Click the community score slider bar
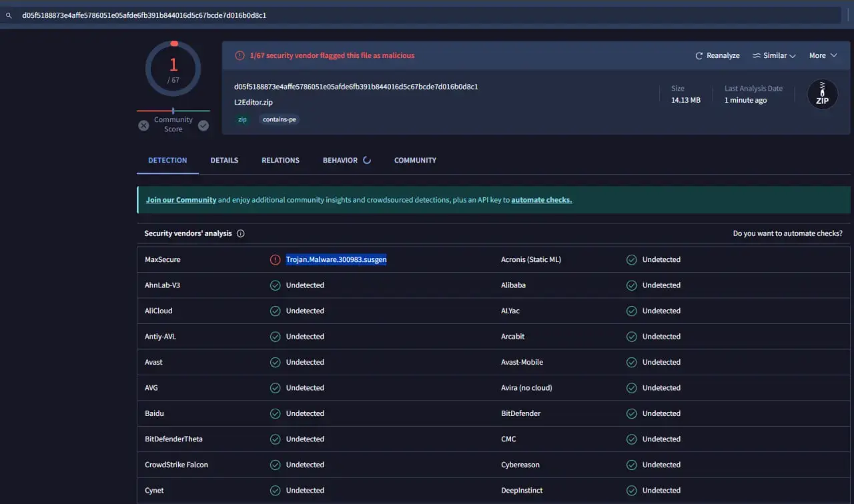The height and width of the screenshot is (504, 854). point(173,111)
